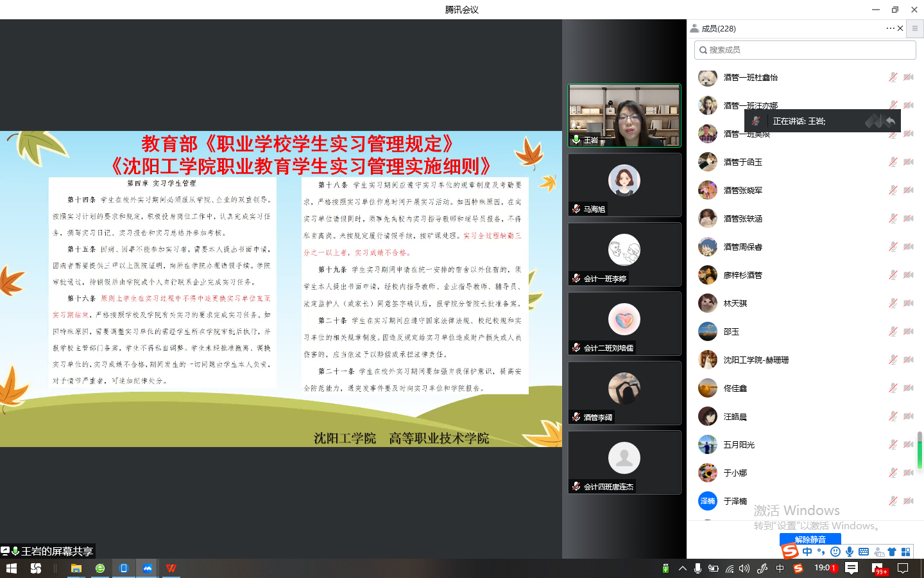Screen dimensions: 924x578
Task: Open the more options ellipsis in members panel
Action: click(x=890, y=28)
